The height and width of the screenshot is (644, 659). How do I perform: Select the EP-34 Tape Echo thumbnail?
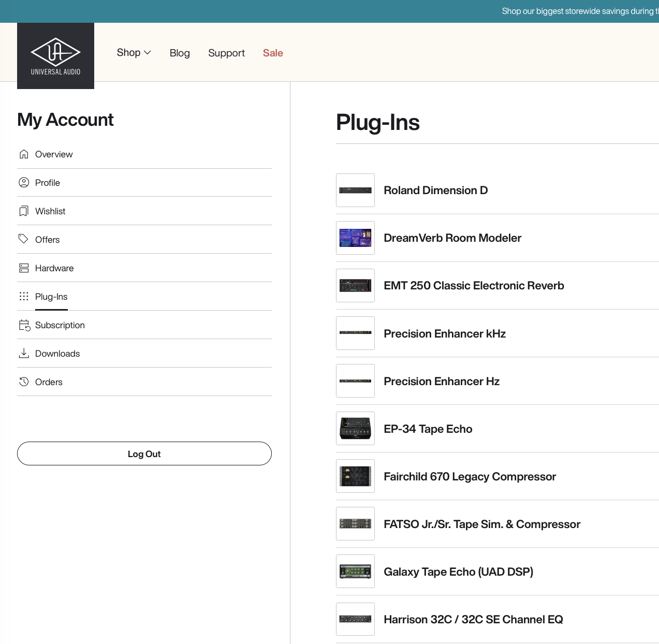point(355,429)
